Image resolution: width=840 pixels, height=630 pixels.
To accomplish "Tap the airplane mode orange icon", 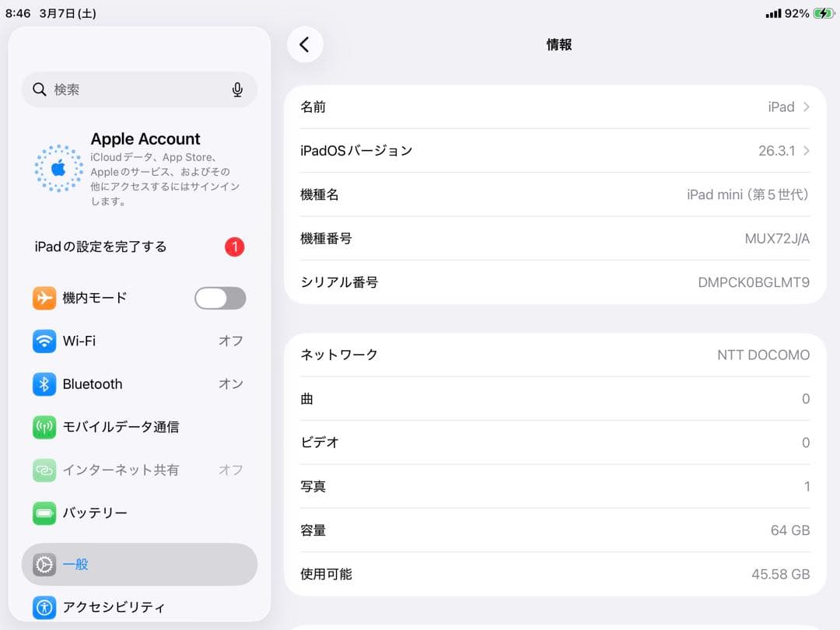I will (44, 298).
